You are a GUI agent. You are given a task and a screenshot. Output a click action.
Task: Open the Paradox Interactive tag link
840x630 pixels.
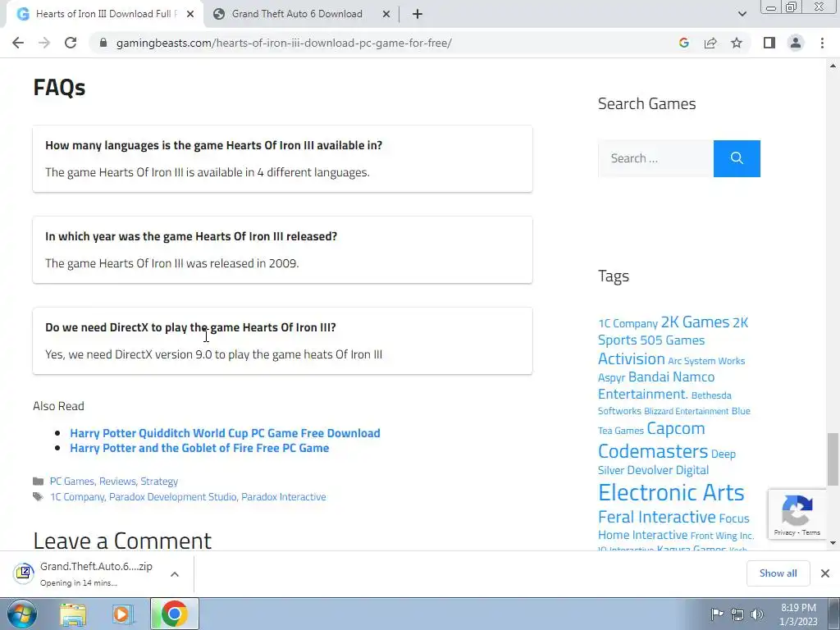283,496
